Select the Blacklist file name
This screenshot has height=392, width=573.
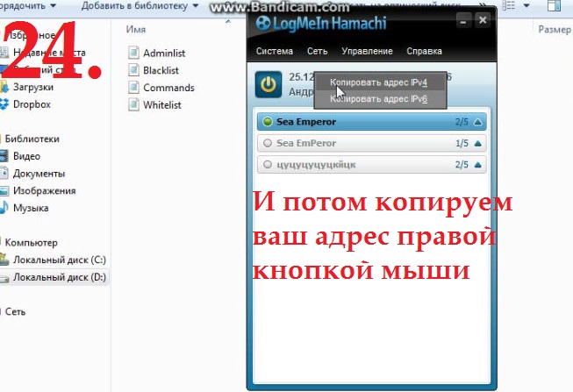(x=161, y=70)
